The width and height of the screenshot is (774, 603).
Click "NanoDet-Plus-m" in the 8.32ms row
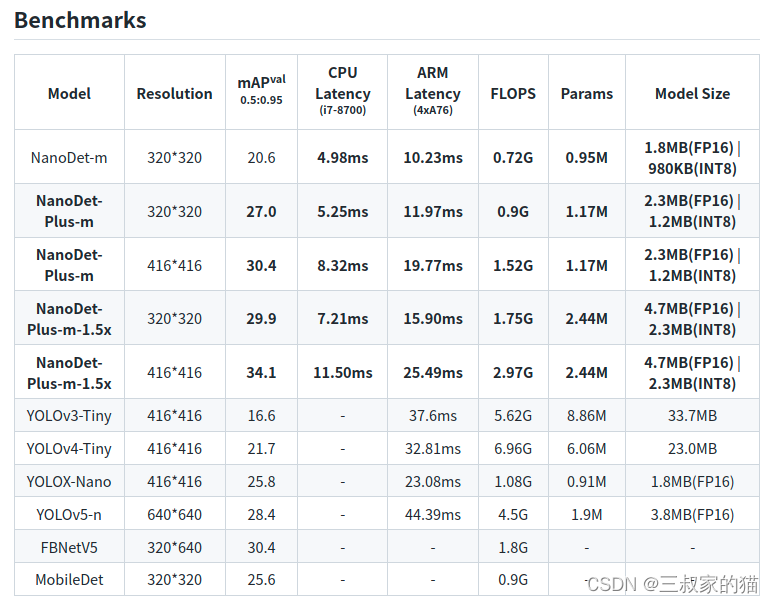tap(69, 265)
